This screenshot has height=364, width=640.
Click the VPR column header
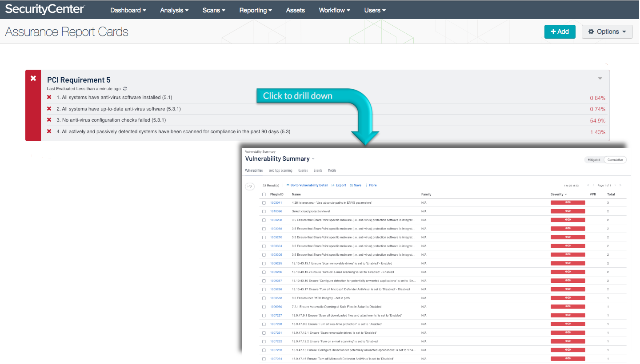[x=593, y=194]
